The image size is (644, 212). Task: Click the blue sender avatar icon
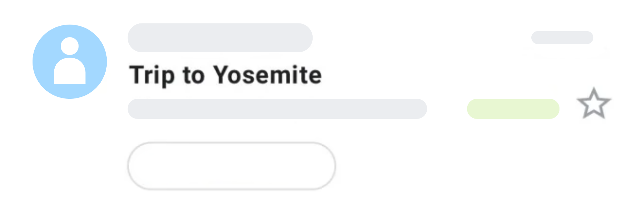70,62
